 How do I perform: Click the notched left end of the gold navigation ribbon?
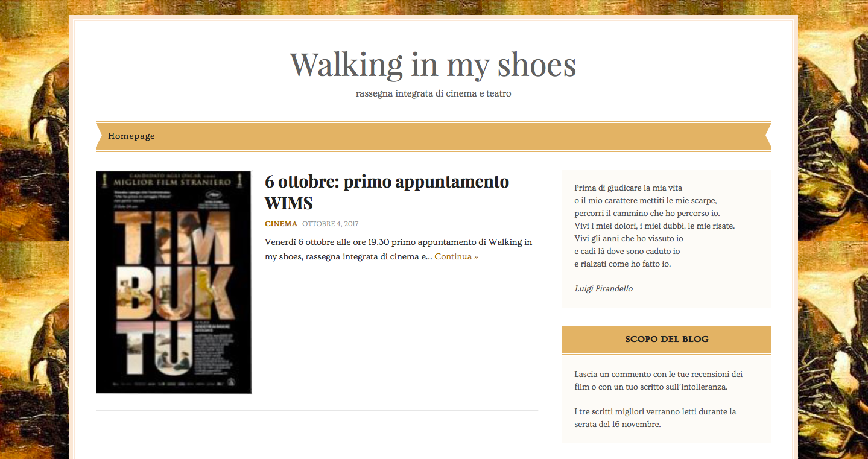pos(100,136)
